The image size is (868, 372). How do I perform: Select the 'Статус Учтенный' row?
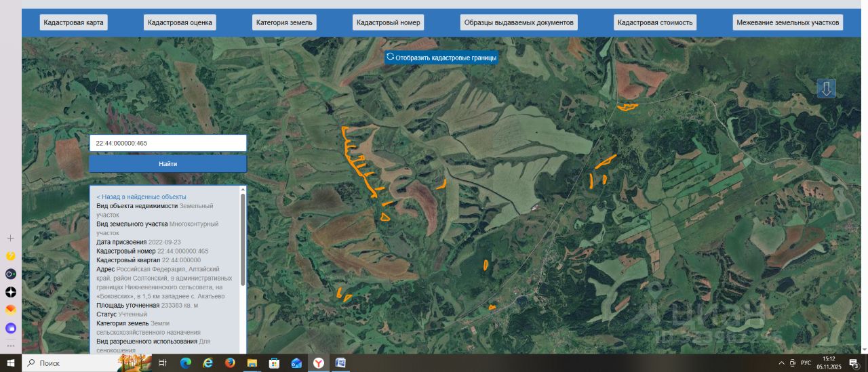pyautogui.click(x=122, y=314)
